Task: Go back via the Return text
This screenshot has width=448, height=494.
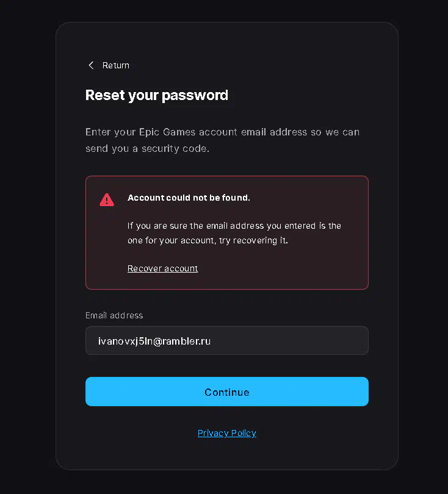Action: 116,65
